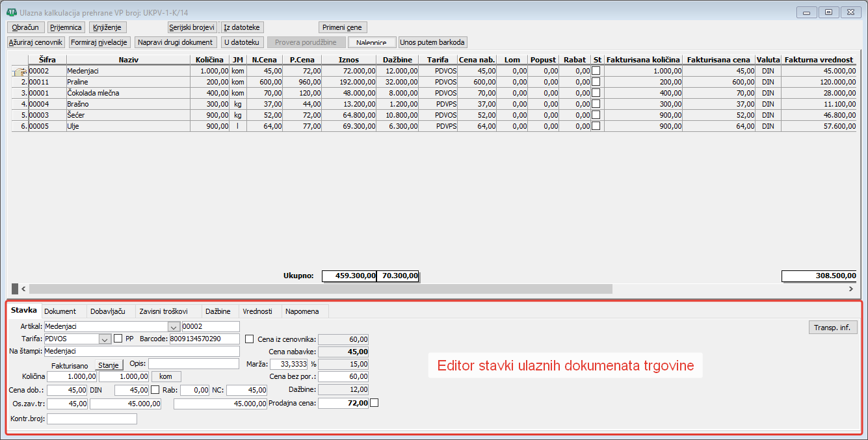Screen dimensions: 868x440
Task: Click the application icon in title bar
Action: point(11,12)
